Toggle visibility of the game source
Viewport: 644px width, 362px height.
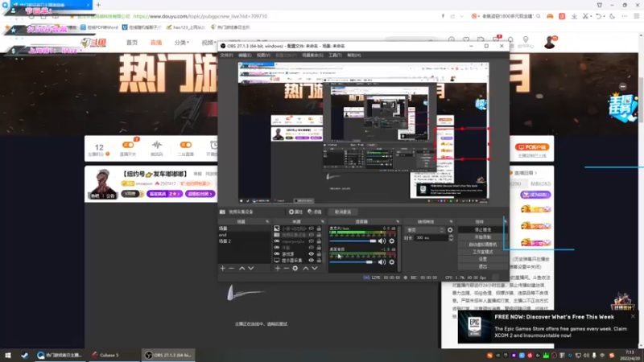[x=312, y=254]
